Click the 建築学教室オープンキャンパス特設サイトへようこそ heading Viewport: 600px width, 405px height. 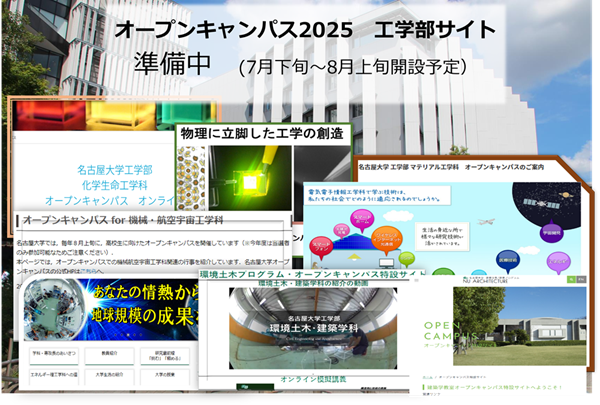click(x=494, y=387)
